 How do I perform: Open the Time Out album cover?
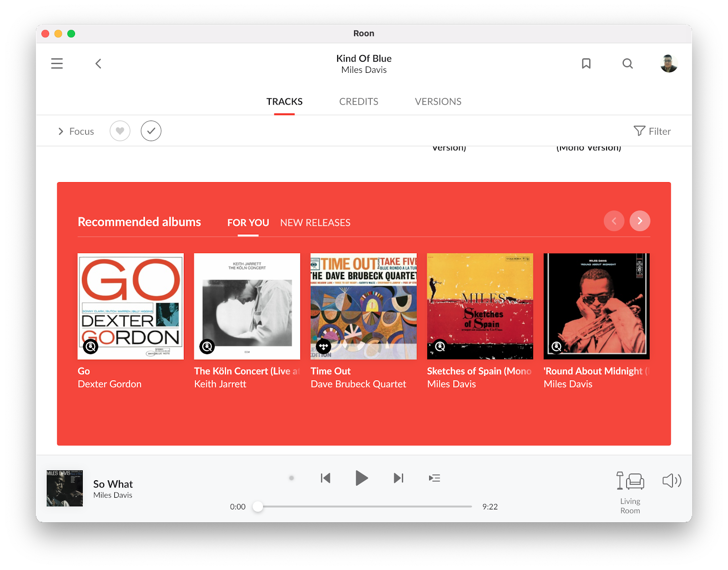(x=364, y=306)
